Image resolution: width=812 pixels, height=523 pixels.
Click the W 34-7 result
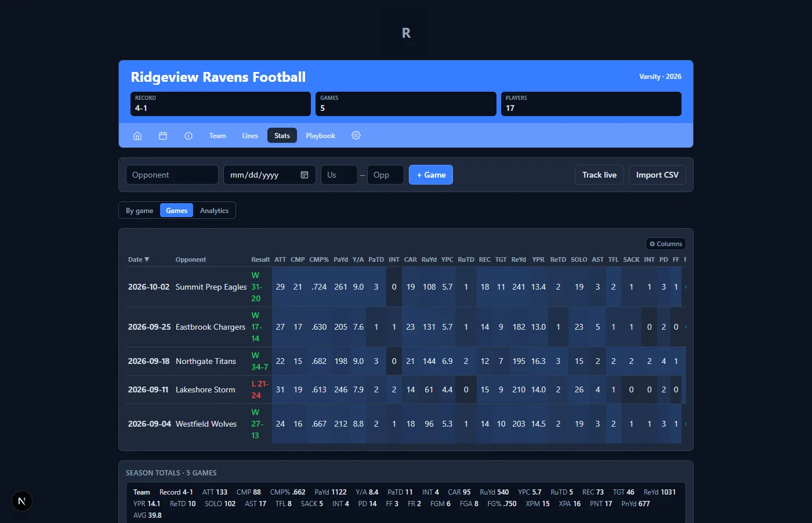tap(260, 361)
